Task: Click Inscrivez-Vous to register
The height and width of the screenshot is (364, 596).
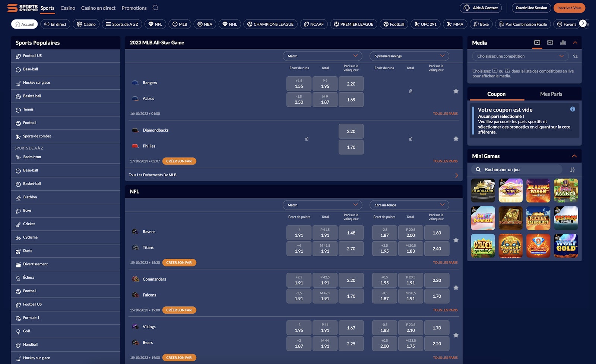Action: (570, 7)
